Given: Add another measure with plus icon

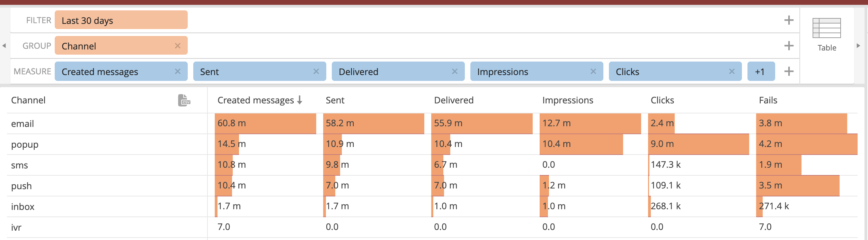Looking at the screenshot, I should 789,71.
